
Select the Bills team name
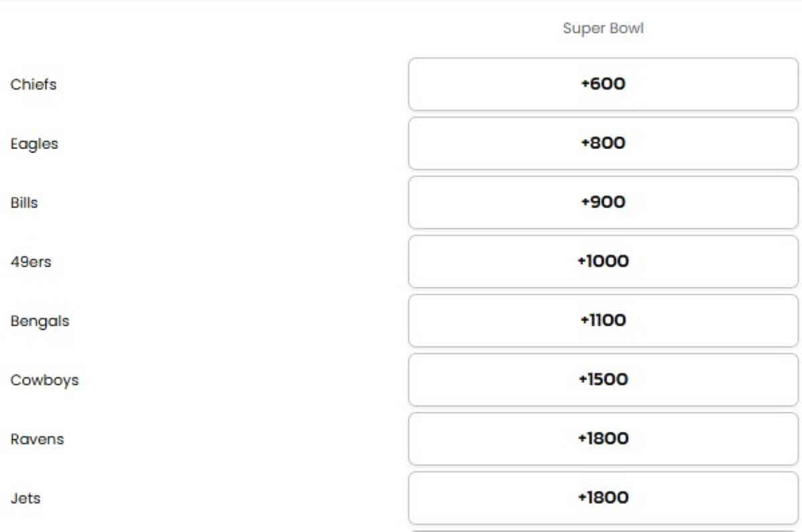[x=24, y=203]
